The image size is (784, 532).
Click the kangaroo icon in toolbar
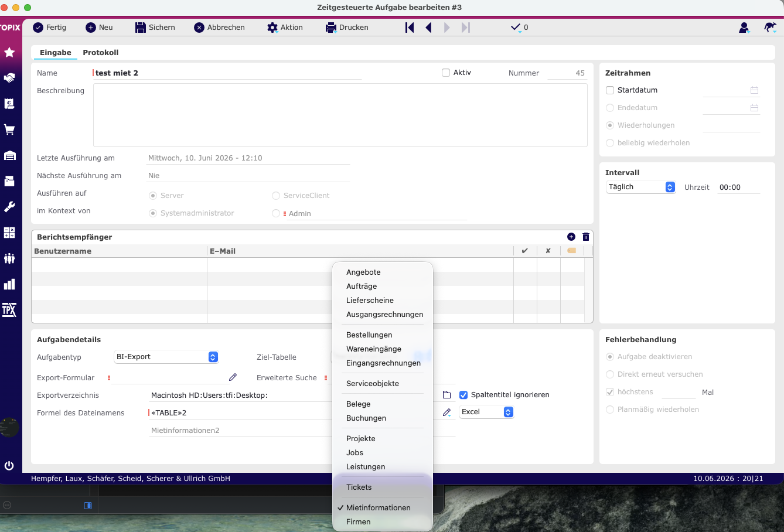[x=770, y=28]
